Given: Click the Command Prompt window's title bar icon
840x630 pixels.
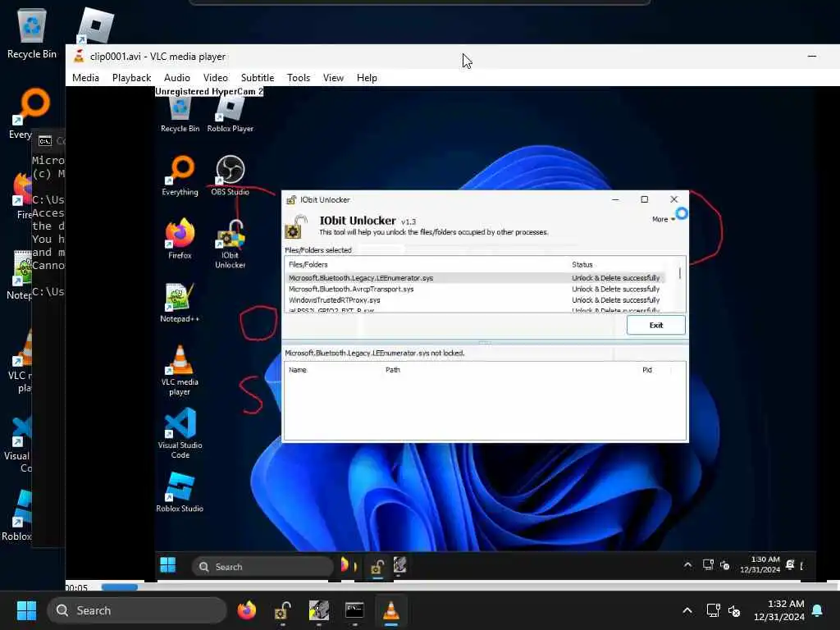Looking at the screenshot, I should (45, 141).
